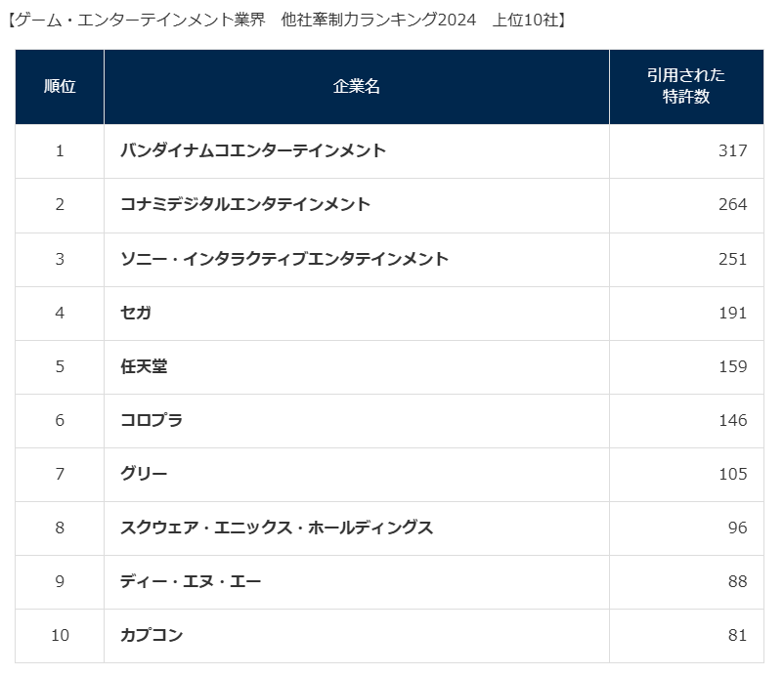
Task: Click the セガ company name
Action: tap(135, 313)
